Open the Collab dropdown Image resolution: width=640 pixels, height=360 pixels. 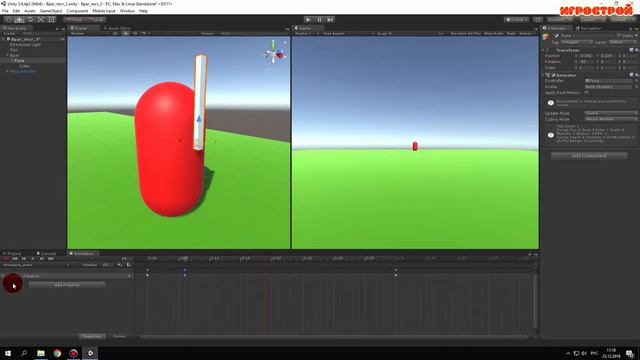516,20
